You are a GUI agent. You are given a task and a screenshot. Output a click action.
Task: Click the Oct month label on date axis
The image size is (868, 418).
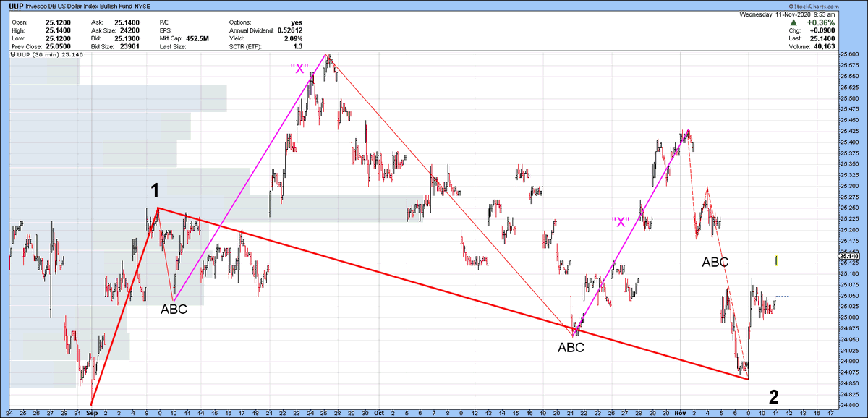pyautogui.click(x=380, y=413)
